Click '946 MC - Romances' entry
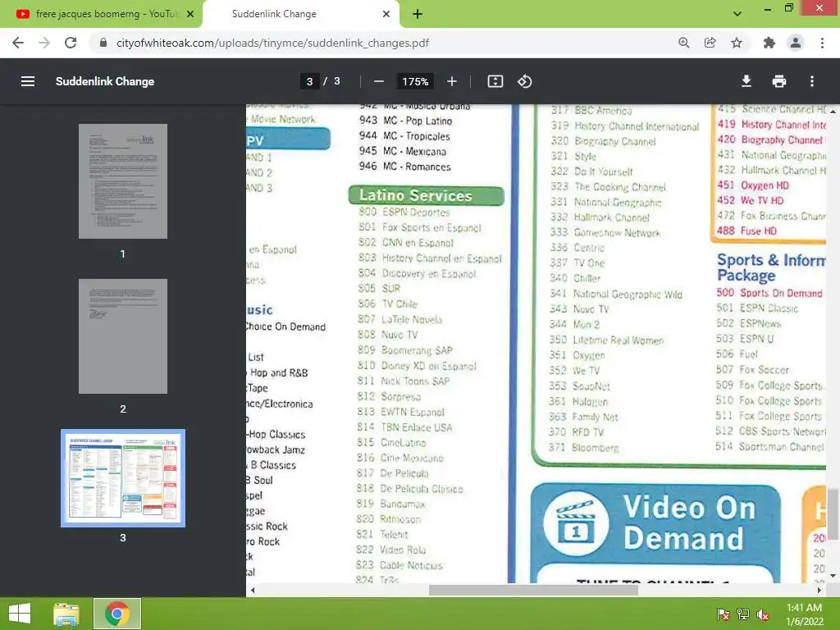The width and height of the screenshot is (840, 630). point(405,167)
